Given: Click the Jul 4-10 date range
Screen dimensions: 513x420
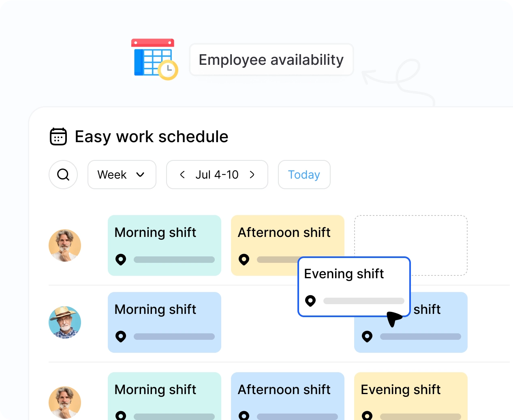Looking at the screenshot, I should click(x=217, y=175).
